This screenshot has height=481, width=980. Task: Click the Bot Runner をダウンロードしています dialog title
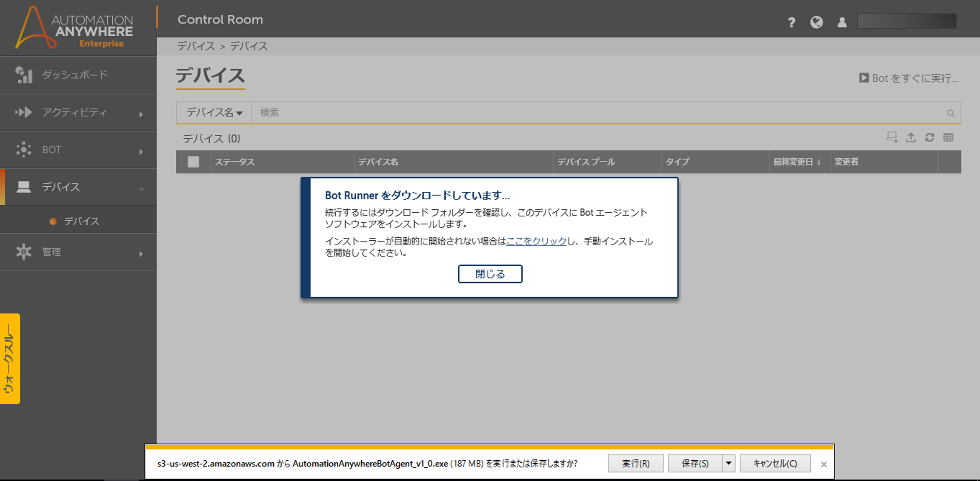pyautogui.click(x=417, y=195)
